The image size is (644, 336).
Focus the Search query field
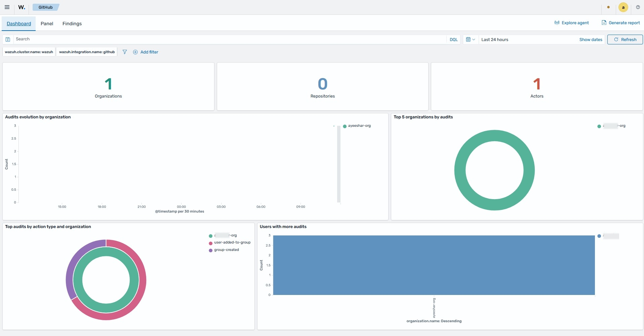tap(230, 39)
